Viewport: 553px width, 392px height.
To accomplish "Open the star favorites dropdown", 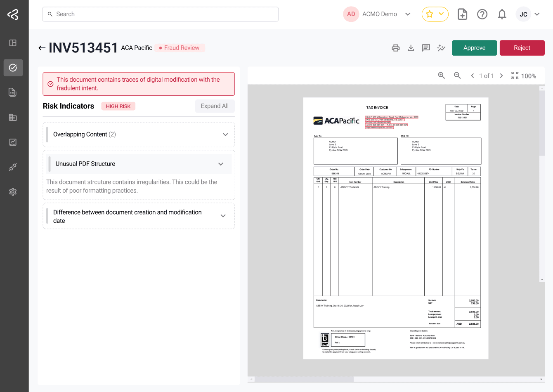I will coord(435,14).
